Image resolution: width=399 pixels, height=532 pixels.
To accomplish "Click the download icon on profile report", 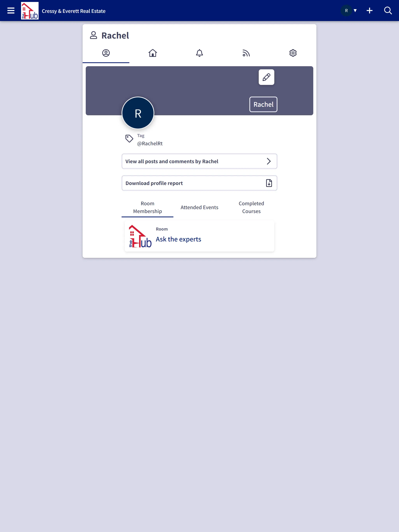I will tap(269, 183).
